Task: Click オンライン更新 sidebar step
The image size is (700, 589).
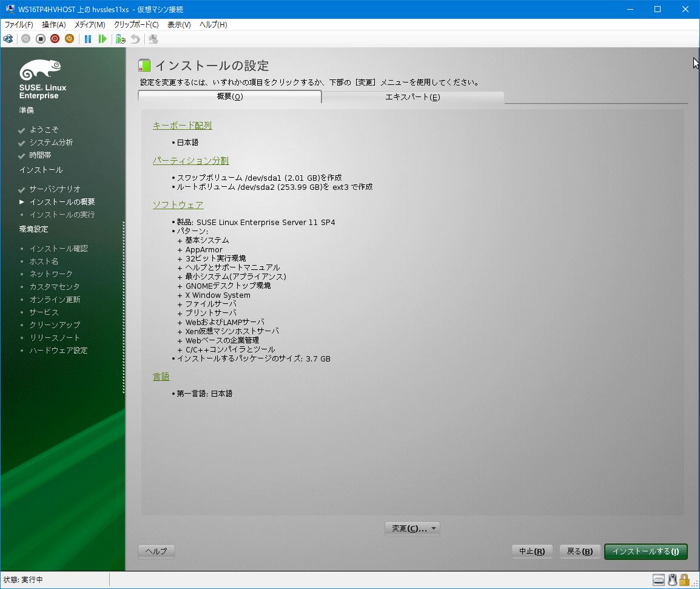Action: pyautogui.click(x=55, y=299)
